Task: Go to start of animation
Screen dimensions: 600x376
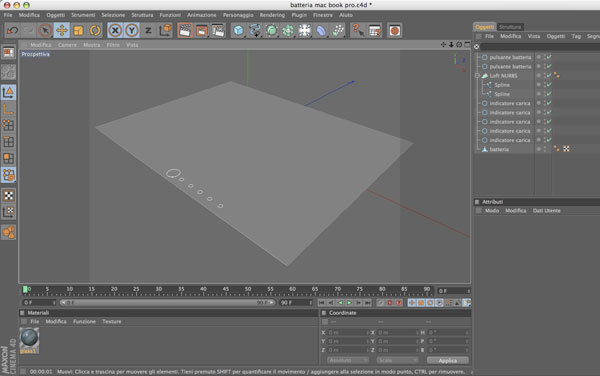Action: coord(321,303)
